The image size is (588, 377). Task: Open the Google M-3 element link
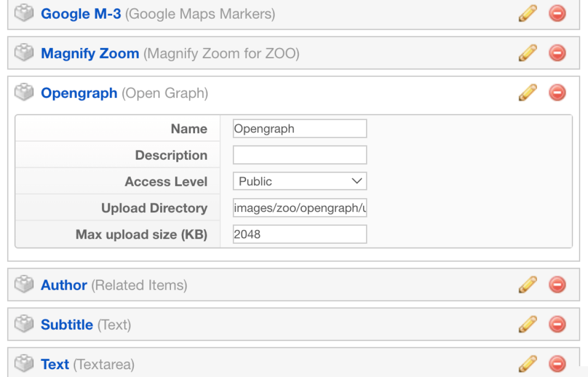(80, 14)
